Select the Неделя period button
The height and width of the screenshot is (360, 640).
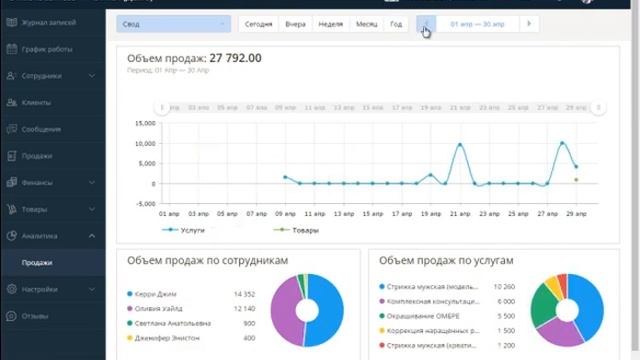click(x=331, y=24)
